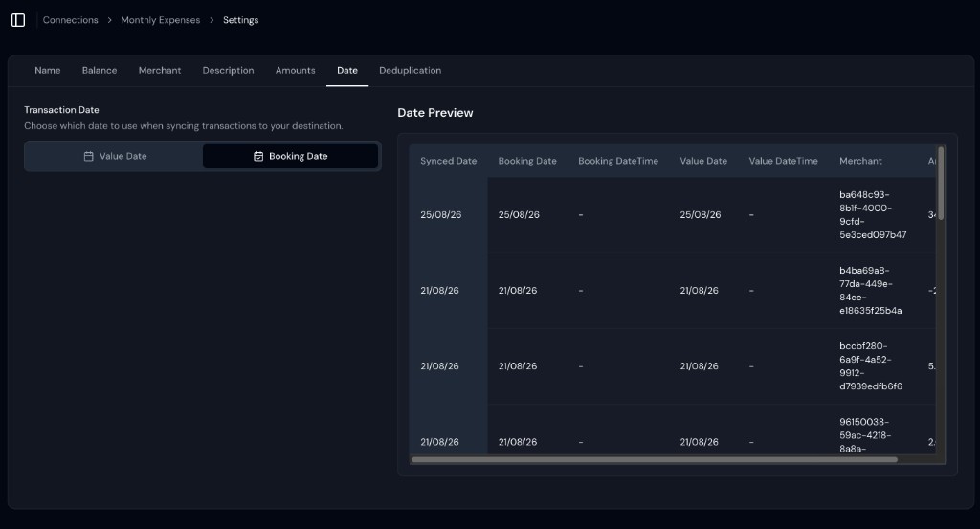Click Booking Date cell in 96150038 row

coord(518,442)
